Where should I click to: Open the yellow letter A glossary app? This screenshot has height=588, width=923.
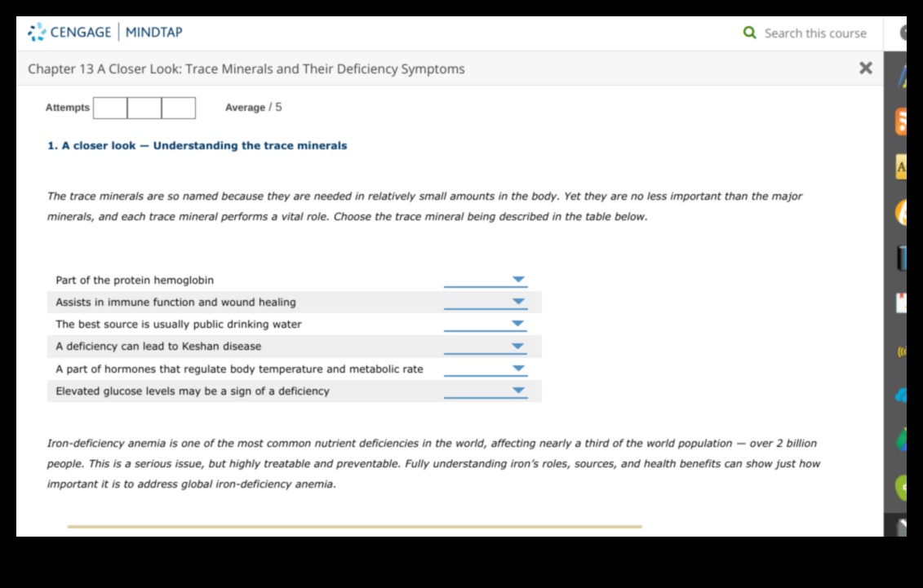[x=901, y=166]
